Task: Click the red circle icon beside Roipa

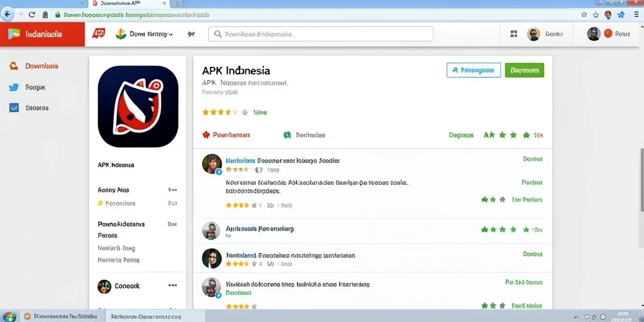Action: pos(608,34)
